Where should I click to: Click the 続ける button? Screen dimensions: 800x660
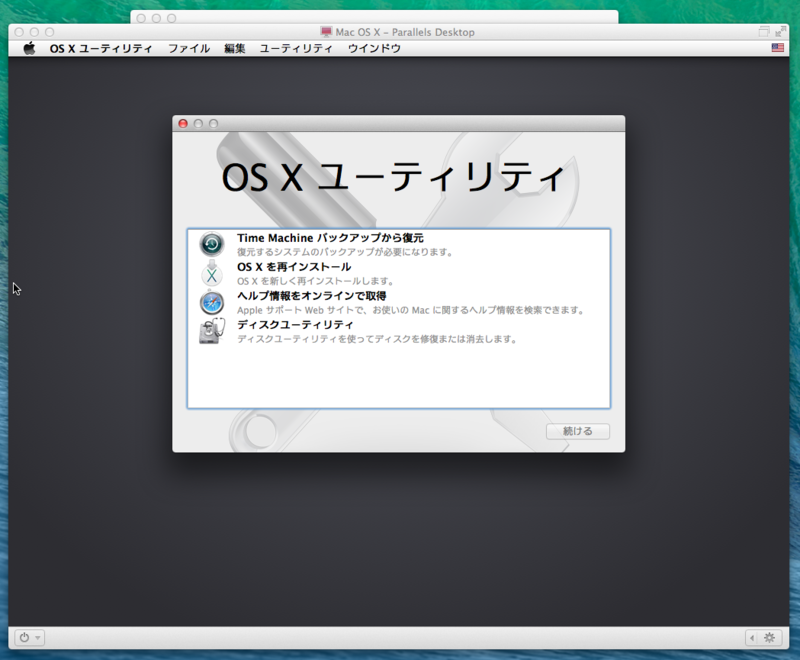[x=578, y=431]
